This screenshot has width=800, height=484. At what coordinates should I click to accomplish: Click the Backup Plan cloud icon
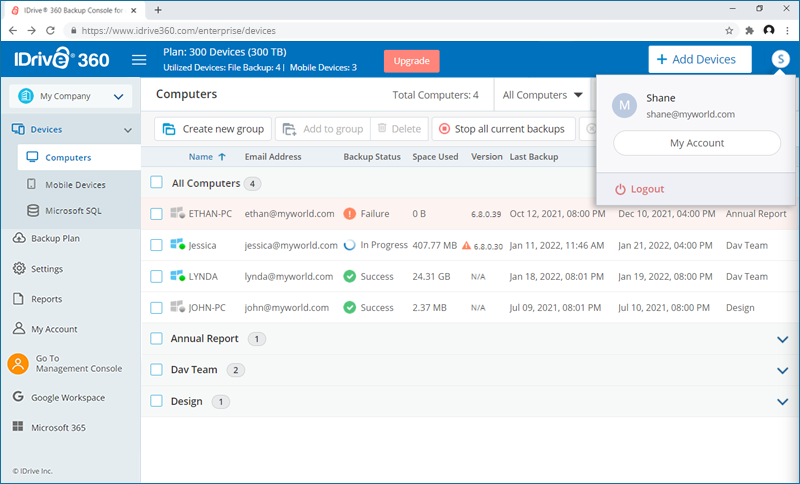19,238
